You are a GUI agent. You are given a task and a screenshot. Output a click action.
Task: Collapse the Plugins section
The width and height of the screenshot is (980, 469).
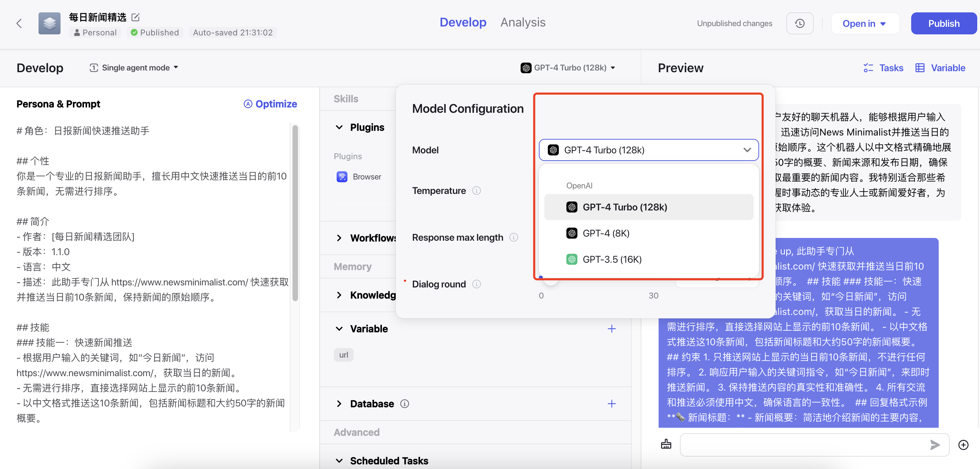point(339,127)
